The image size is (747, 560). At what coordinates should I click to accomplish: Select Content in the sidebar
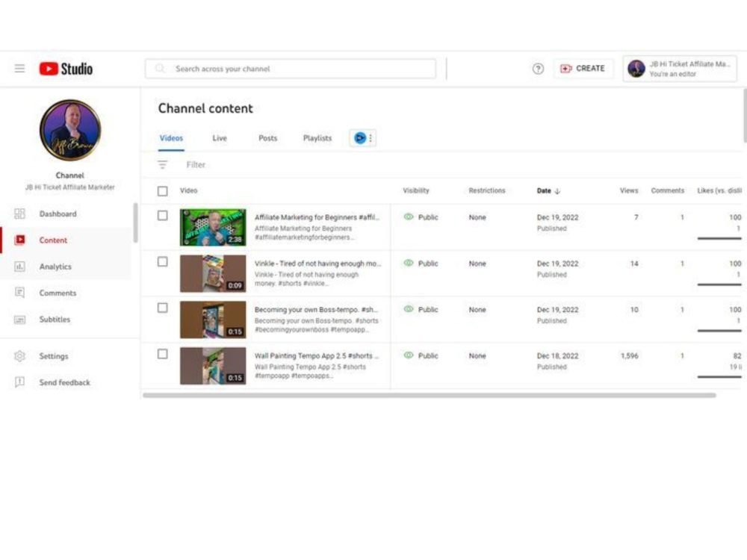65,240
